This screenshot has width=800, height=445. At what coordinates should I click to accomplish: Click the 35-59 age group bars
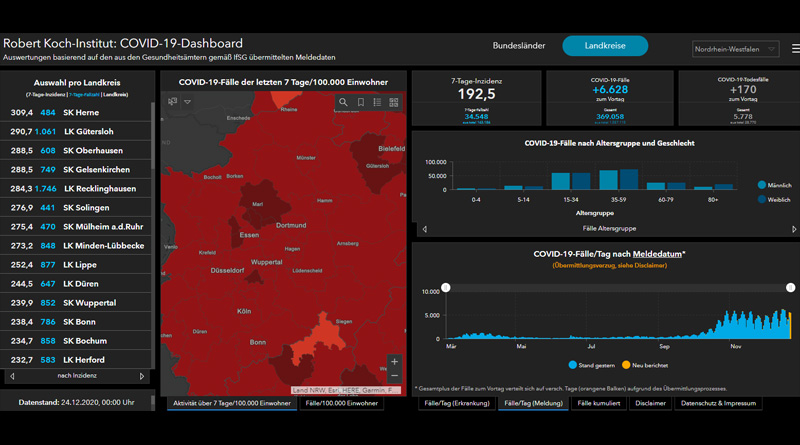click(618, 180)
